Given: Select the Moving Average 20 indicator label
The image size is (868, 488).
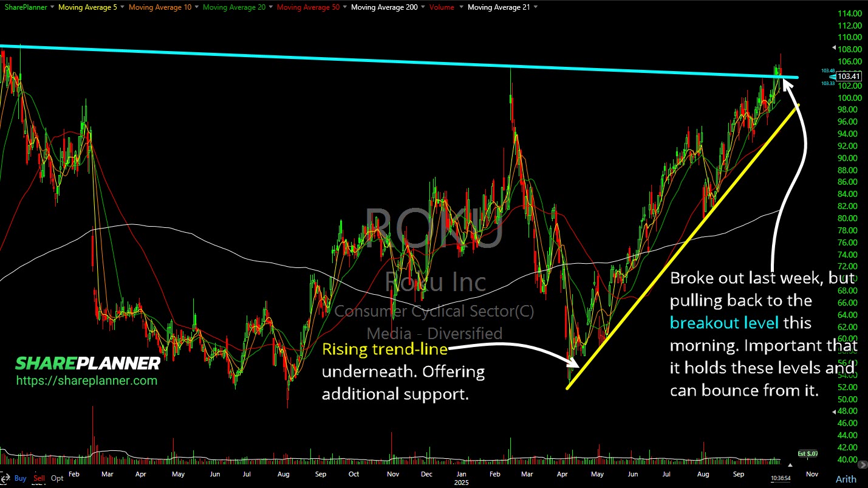Looking at the screenshot, I should (233, 7).
